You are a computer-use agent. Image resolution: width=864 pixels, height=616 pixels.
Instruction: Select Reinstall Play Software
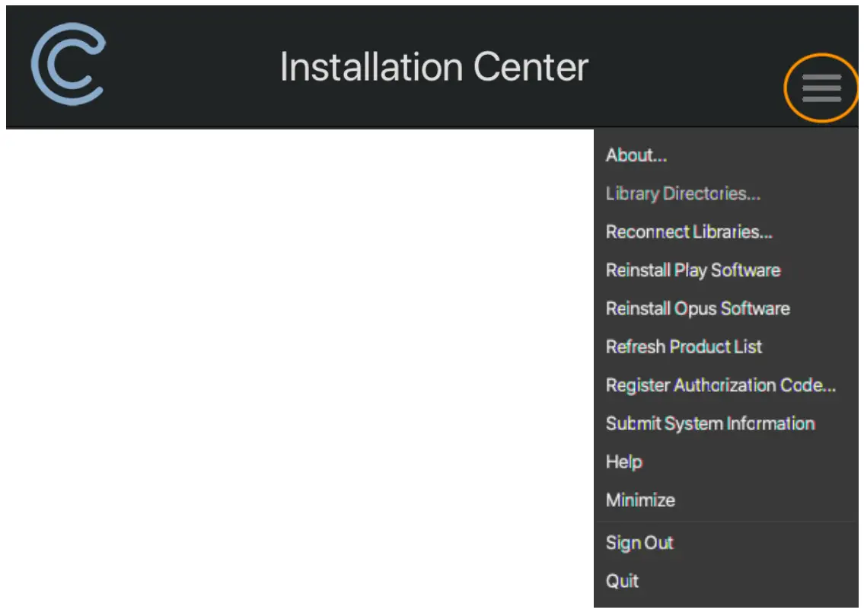coord(692,270)
